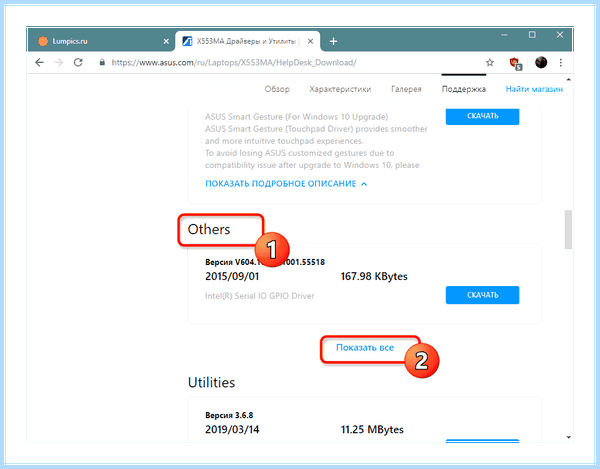This screenshot has width=600, height=469.
Task: Click the Others section heading
Action: 209,229
